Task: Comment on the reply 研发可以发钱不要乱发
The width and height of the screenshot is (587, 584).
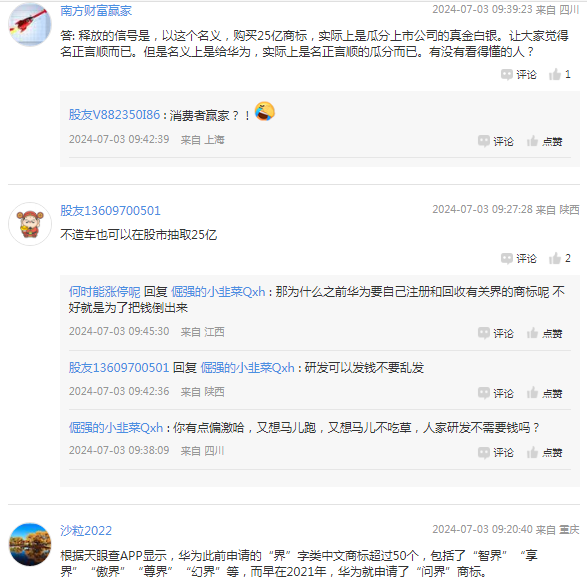Action: (496, 393)
